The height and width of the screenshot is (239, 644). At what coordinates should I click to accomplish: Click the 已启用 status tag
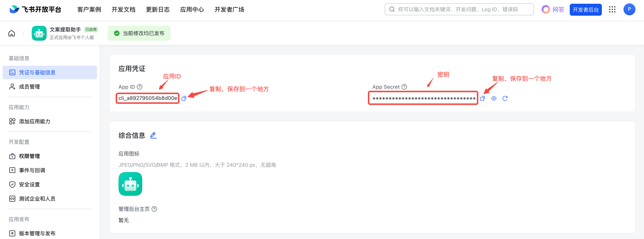coord(91,30)
